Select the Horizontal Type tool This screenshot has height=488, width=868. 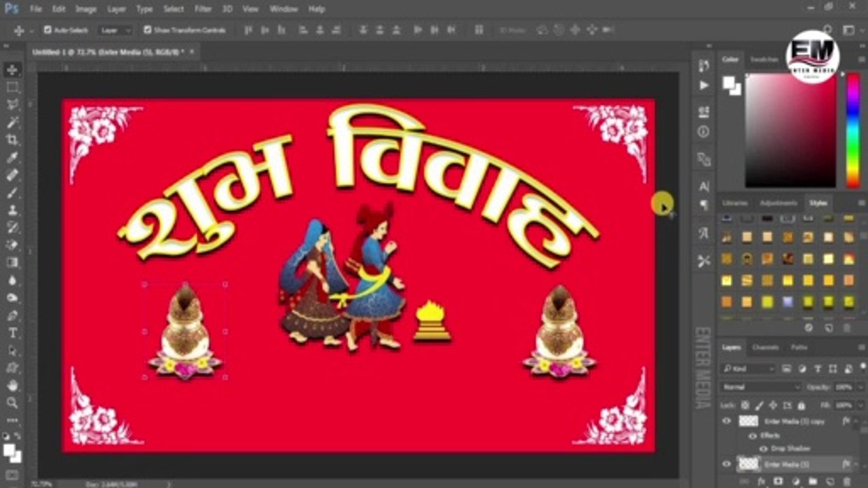coord(12,333)
